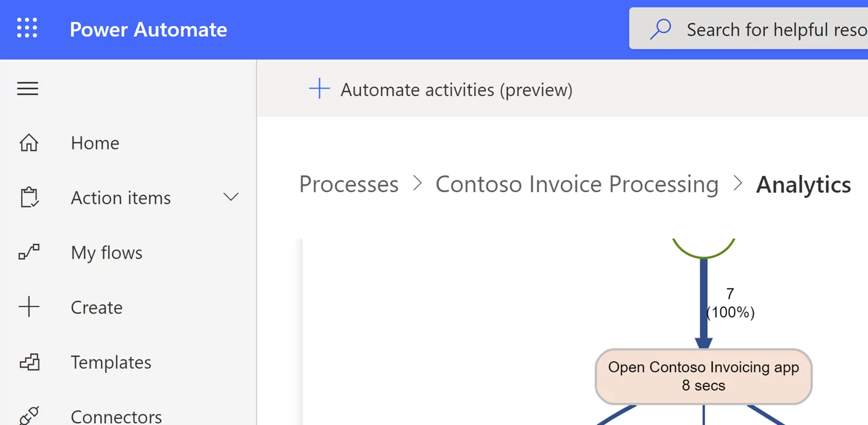The height and width of the screenshot is (425, 868).
Task: Click the search magnifier icon
Action: point(660,29)
